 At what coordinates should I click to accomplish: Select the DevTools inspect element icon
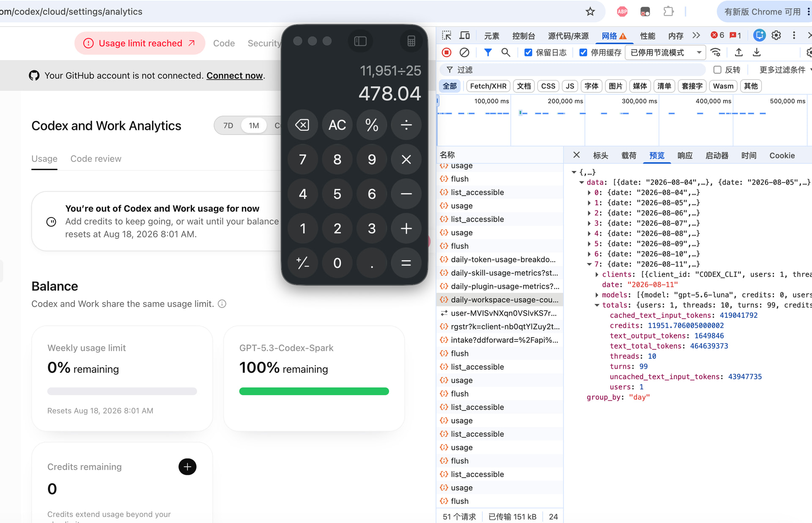point(447,36)
